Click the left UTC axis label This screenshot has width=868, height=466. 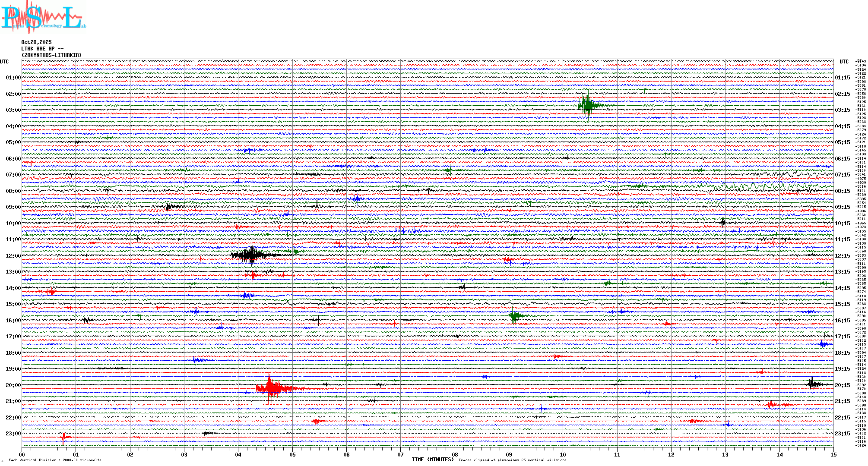click(x=4, y=62)
